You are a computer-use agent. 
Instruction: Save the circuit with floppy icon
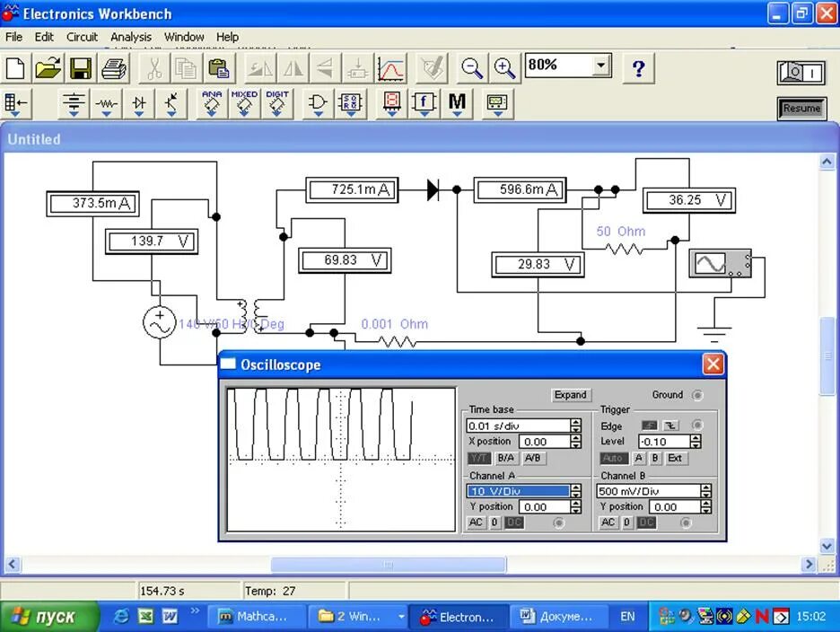pos(81,68)
